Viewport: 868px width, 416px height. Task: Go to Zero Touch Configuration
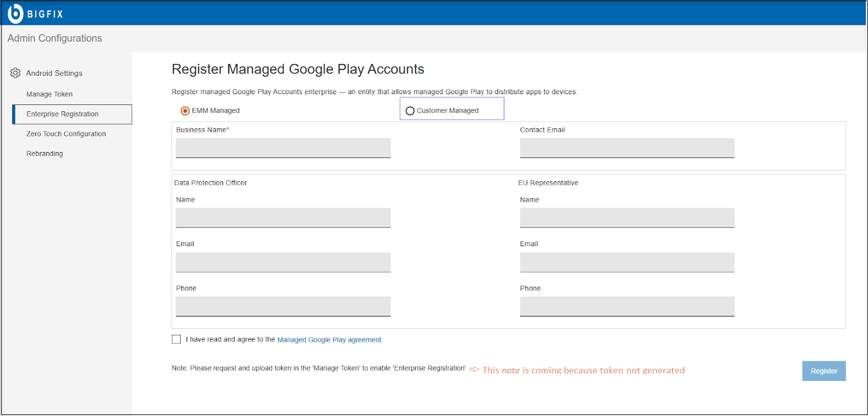66,134
